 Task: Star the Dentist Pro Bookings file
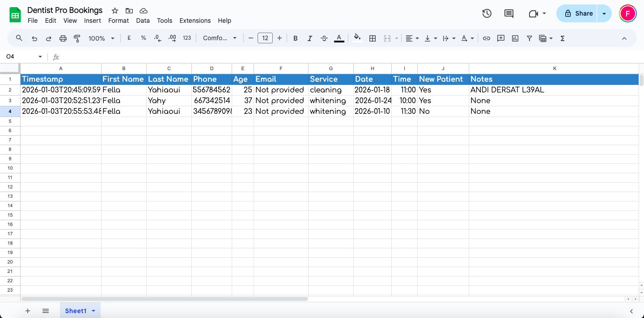point(114,10)
